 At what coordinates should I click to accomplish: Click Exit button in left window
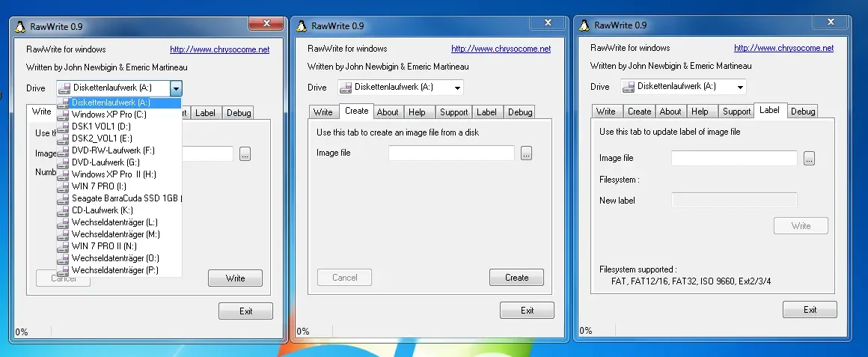point(245,311)
